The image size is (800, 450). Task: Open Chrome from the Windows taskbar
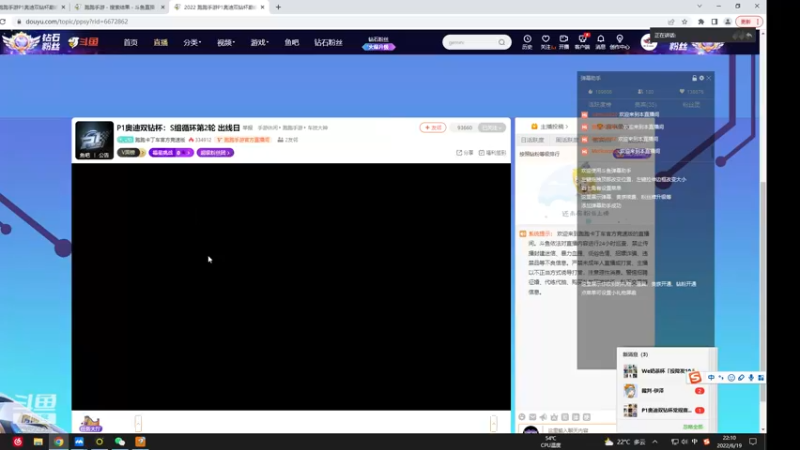point(59,442)
